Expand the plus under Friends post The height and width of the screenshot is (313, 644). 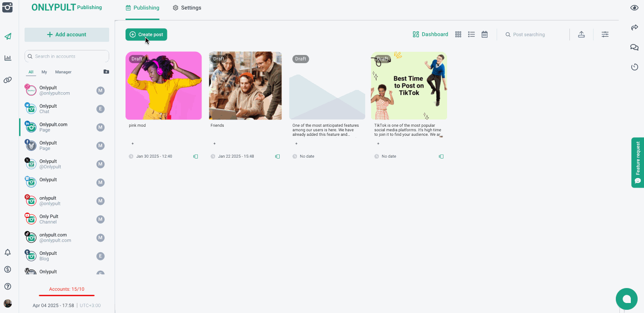coord(214,144)
